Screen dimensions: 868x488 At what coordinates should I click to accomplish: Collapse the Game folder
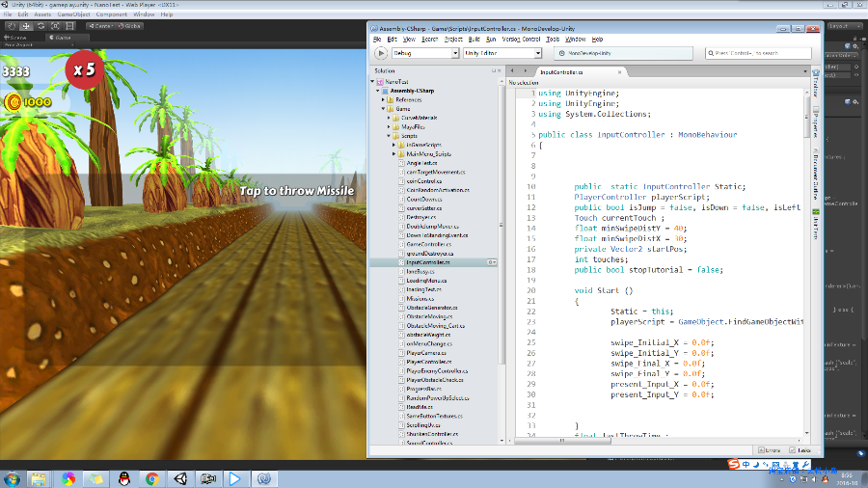pyautogui.click(x=383, y=109)
